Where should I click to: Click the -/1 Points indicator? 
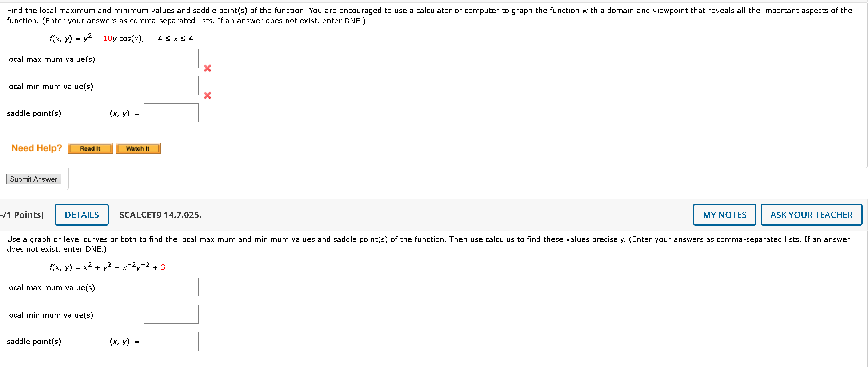point(22,215)
